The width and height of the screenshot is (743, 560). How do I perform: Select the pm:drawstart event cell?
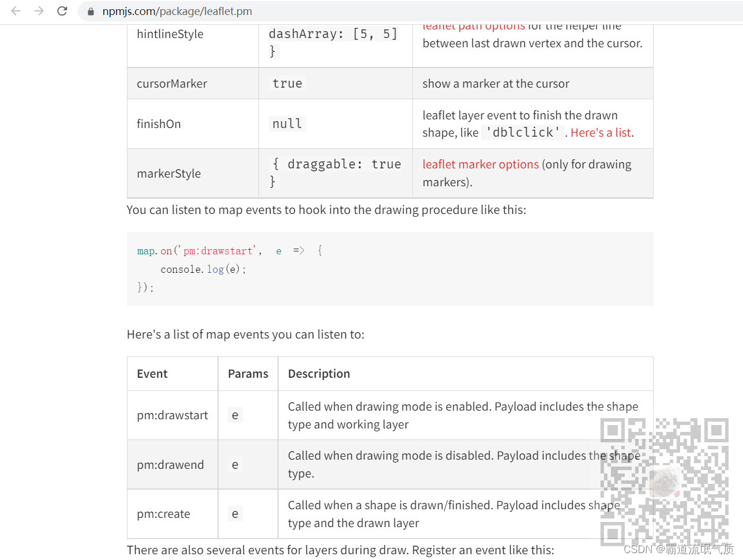172,415
